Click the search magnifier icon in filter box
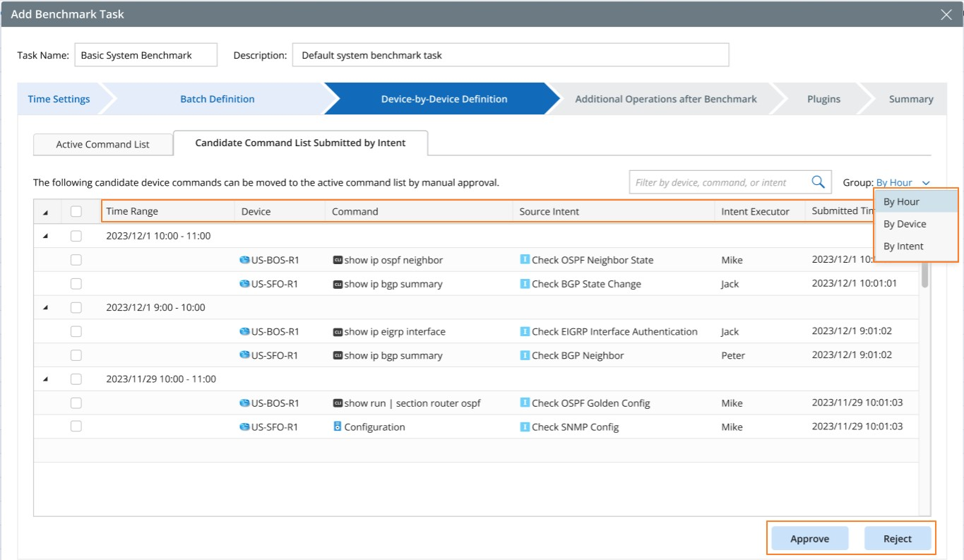964x560 pixels. coord(818,182)
